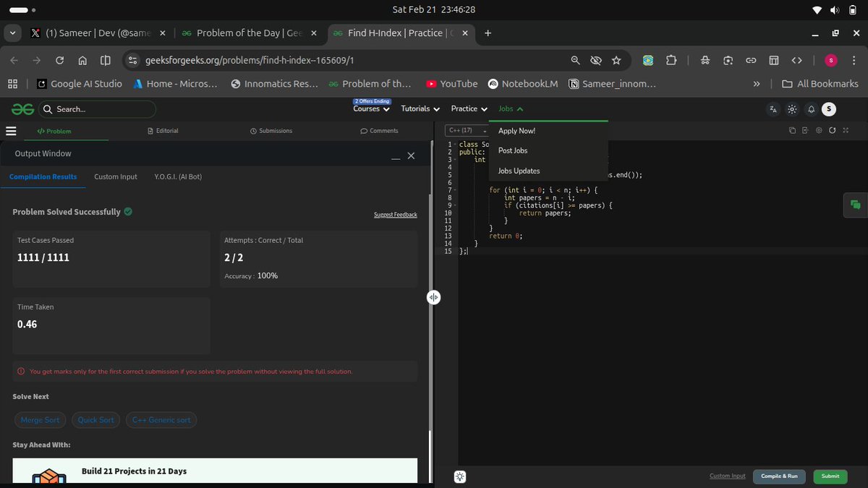Expand the tab search chevron in browser
The width and height of the screenshot is (868, 488).
(12, 33)
